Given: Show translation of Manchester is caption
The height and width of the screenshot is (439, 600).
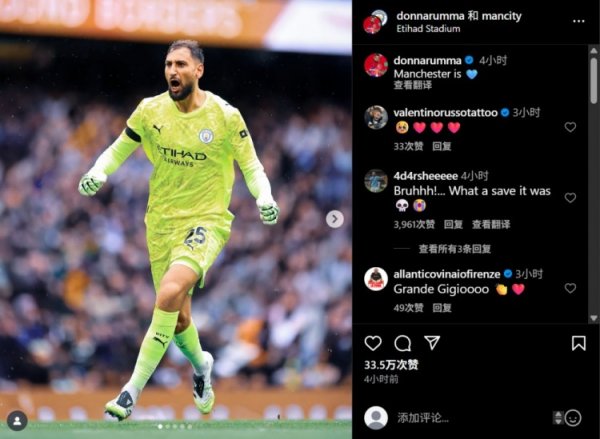Looking at the screenshot, I should (413, 85).
